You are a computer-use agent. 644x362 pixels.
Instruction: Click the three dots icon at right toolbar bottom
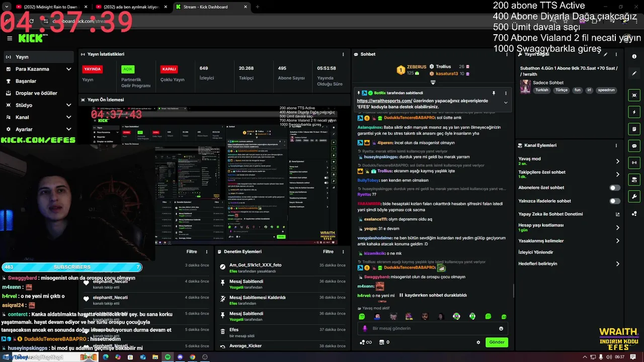[634, 213]
